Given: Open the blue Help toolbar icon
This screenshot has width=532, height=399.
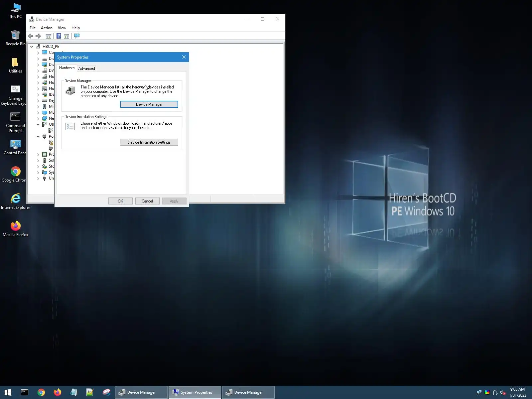Looking at the screenshot, I should click(x=59, y=36).
